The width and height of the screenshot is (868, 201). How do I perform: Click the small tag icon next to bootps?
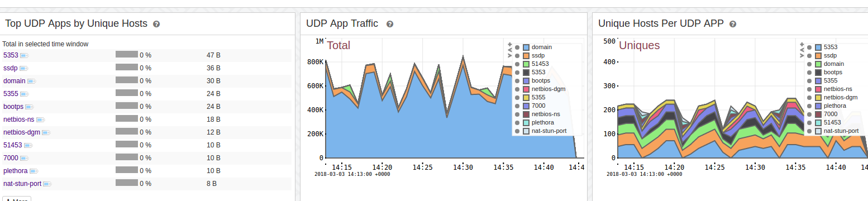(x=29, y=107)
